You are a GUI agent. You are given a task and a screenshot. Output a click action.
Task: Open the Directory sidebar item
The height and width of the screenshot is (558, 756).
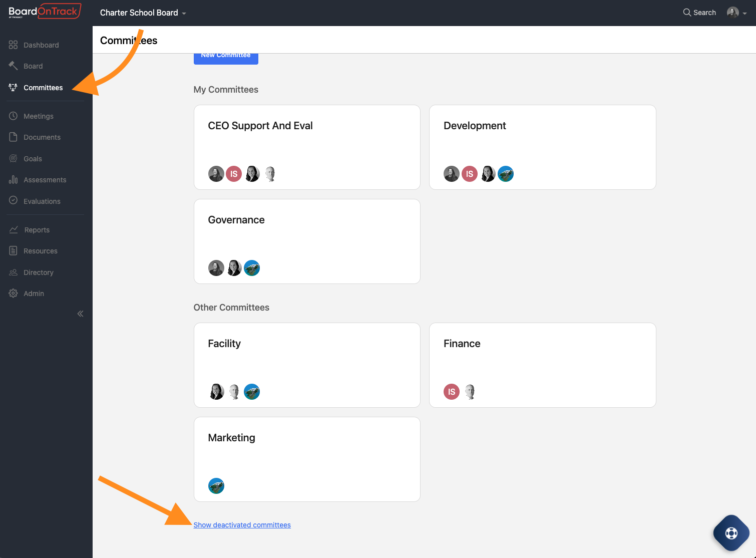[39, 272]
